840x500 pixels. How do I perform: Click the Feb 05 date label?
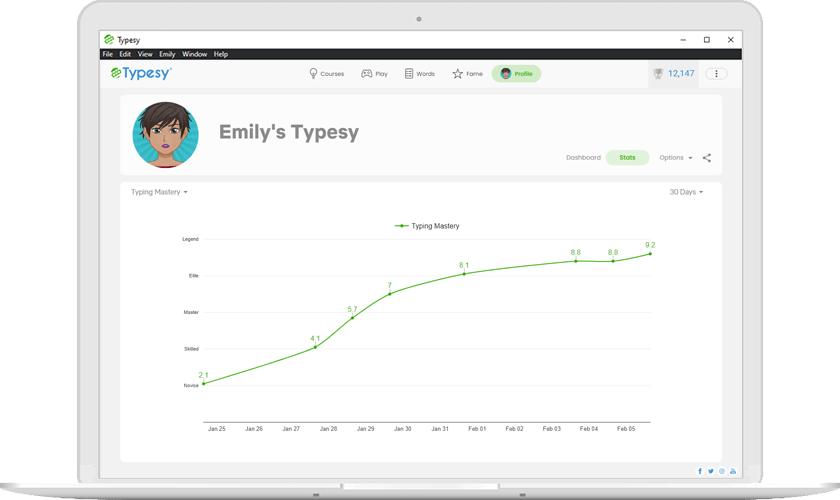pos(626,429)
